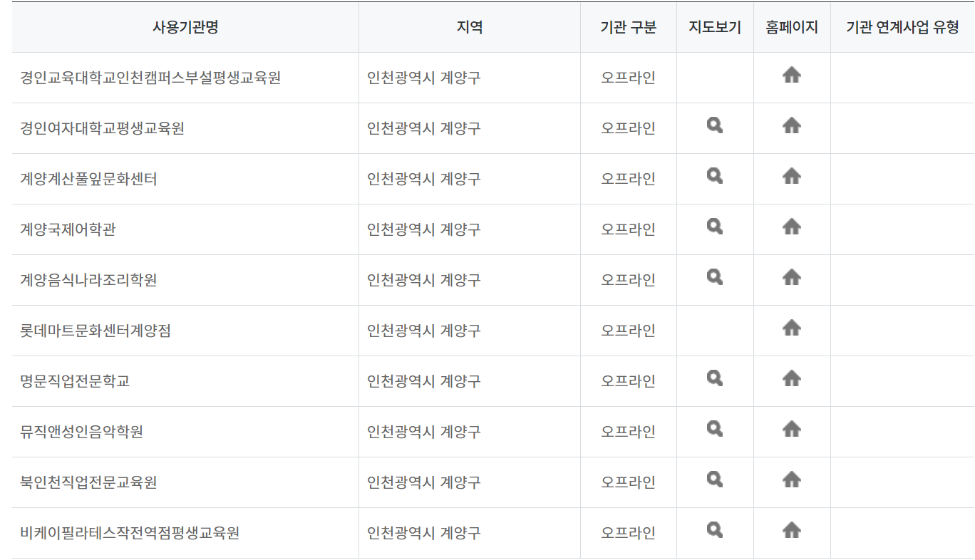975x560 pixels.
Task: View map magnifier for 비케이필라테스작전역점평생교육원
Action: tap(715, 530)
